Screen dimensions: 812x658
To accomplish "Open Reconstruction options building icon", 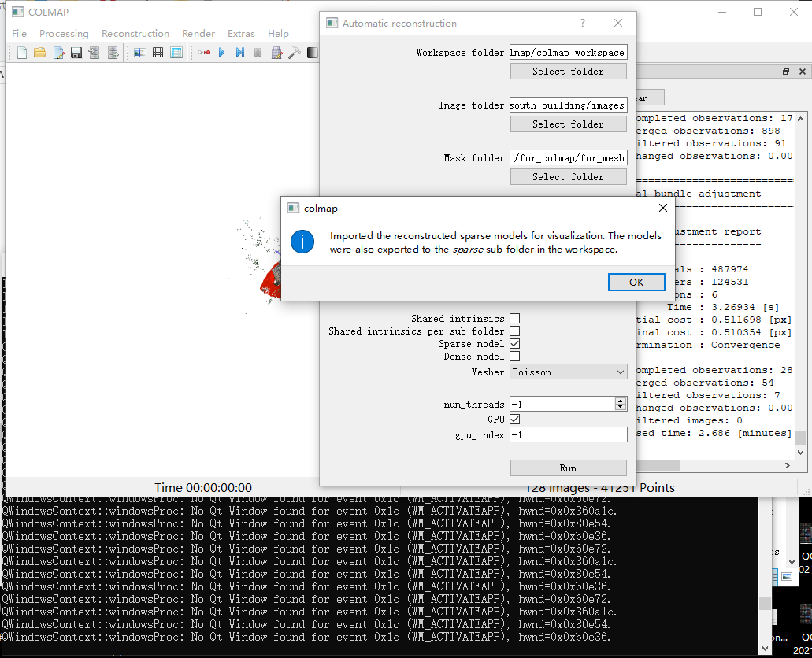I will [276, 53].
